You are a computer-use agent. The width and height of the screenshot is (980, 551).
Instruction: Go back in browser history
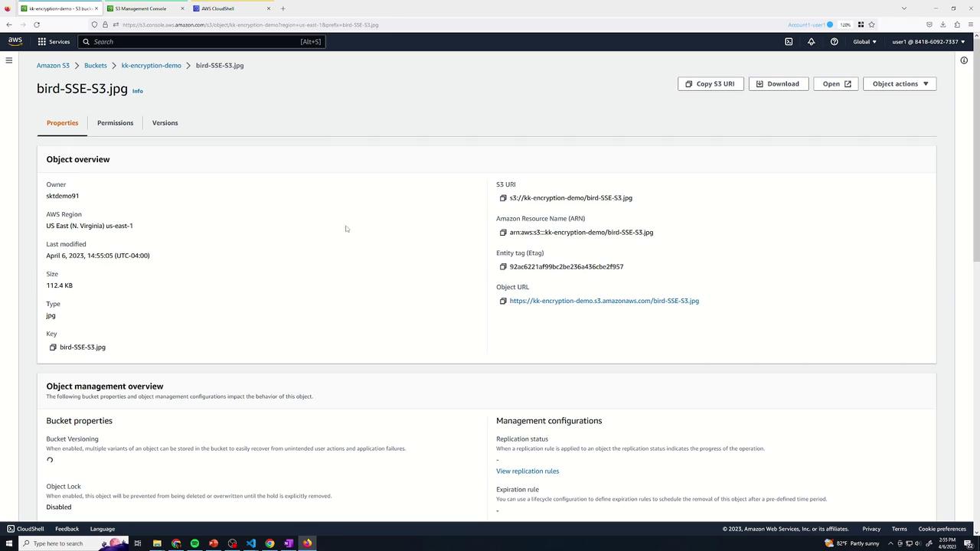(x=9, y=24)
